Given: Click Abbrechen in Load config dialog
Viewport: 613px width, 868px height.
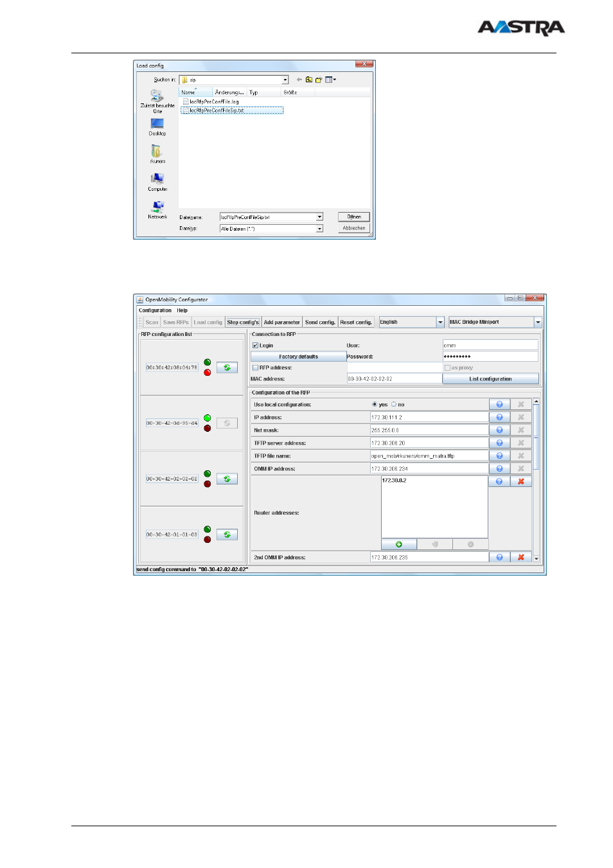Looking at the screenshot, I should (x=354, y=228).
